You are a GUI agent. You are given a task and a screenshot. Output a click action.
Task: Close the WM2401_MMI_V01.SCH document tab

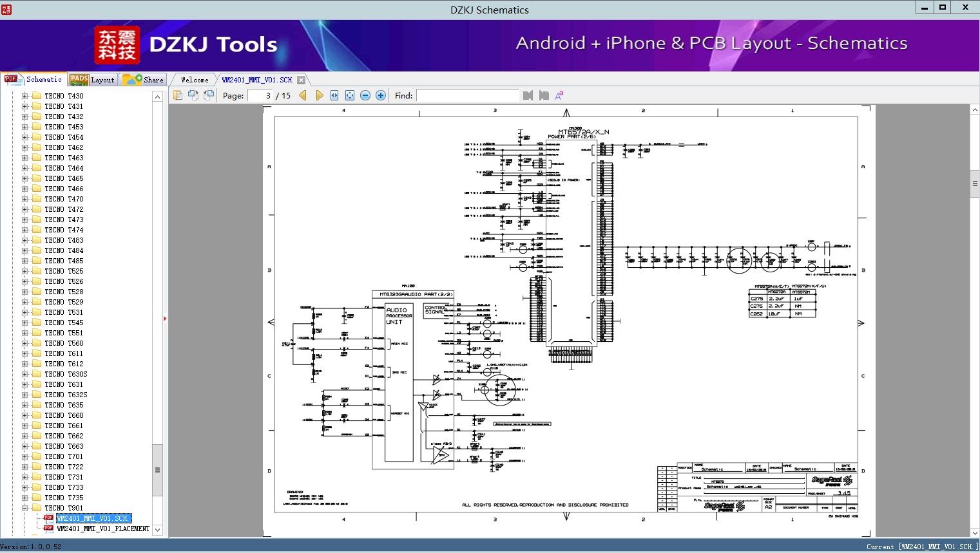point(301,80)
